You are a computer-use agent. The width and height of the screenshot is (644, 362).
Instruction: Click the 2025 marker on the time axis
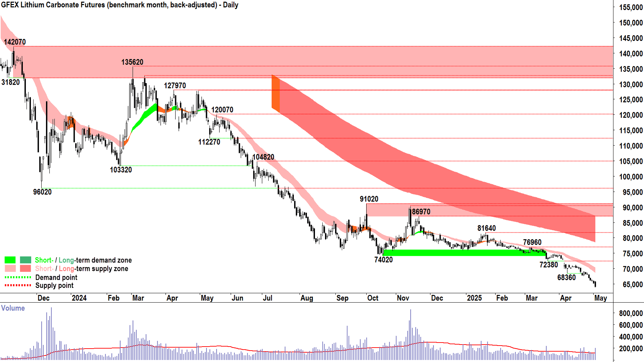coord(474,298)
